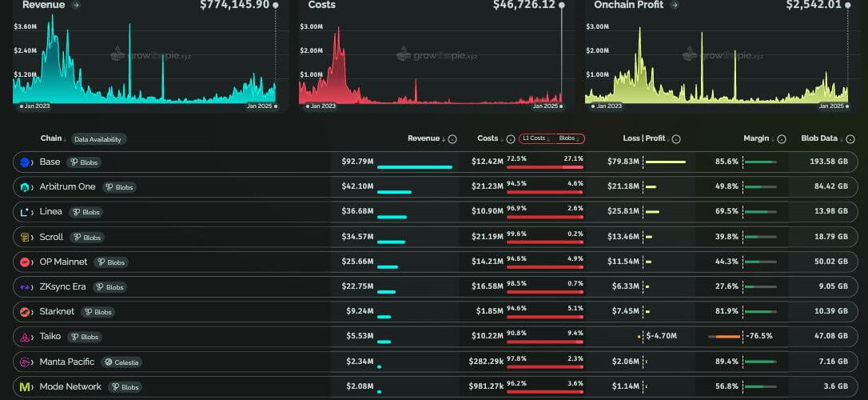Image resolution: width=868 pixels, height=400 pixels.
Task: Sort costs by L1 Costs
Action: click(x=536, y=138)
